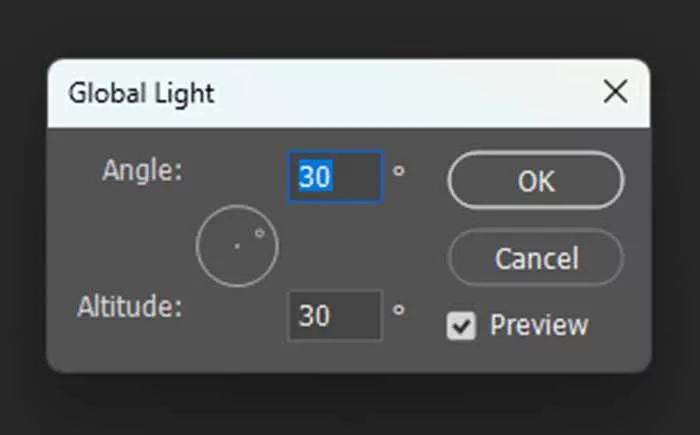The image size is (700, 435).
Task: Click the Global Light title text
Action: click(x=141, y=94)
